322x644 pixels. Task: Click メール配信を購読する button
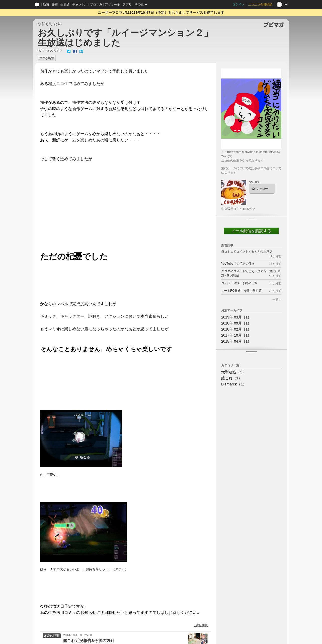251,231
